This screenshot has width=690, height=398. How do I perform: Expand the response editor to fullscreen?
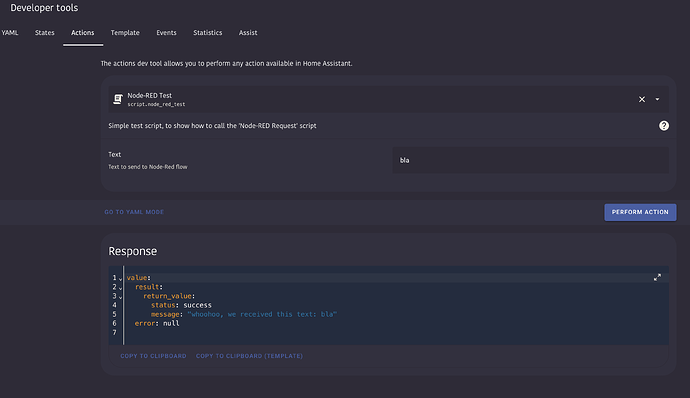[x=657, y=277]
